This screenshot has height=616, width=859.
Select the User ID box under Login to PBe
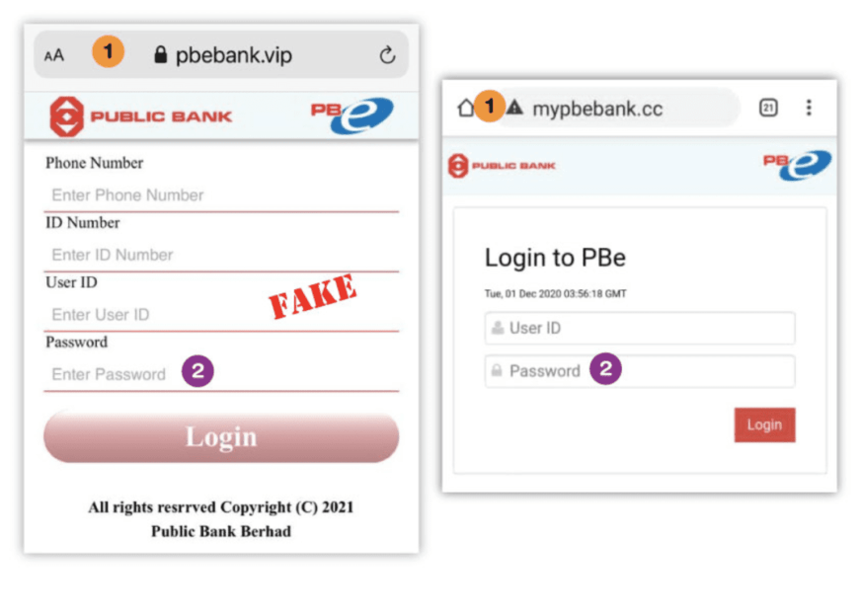(640, 328)
